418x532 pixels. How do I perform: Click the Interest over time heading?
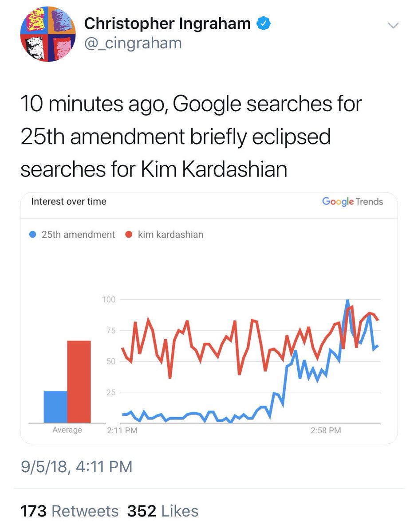(69, 202)
